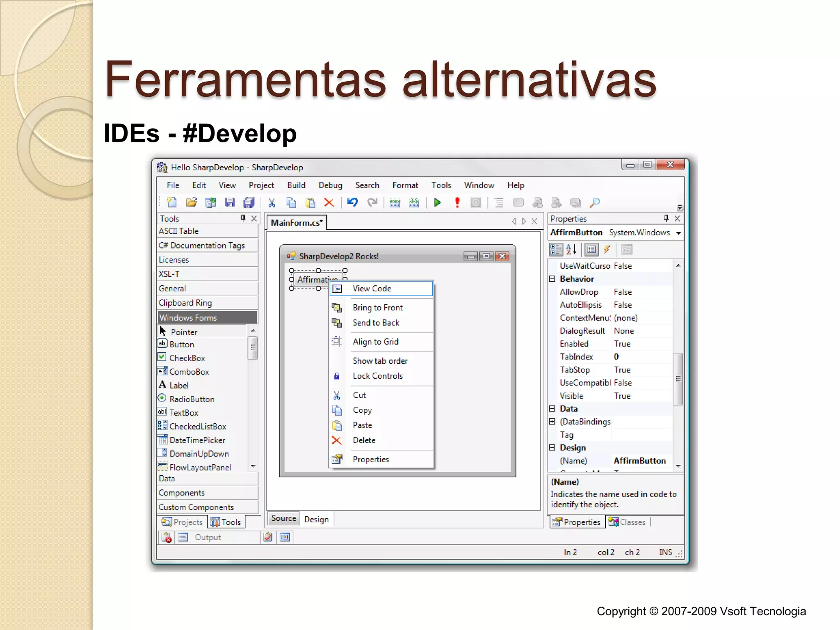Expand the Windows Forms toolbox category

[208, 317]
